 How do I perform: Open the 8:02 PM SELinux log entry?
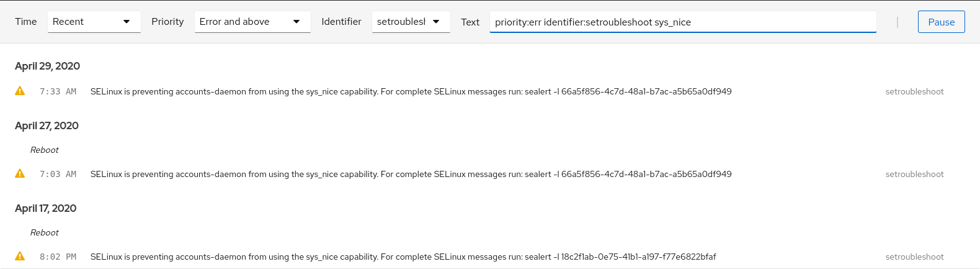click(403, 257)
